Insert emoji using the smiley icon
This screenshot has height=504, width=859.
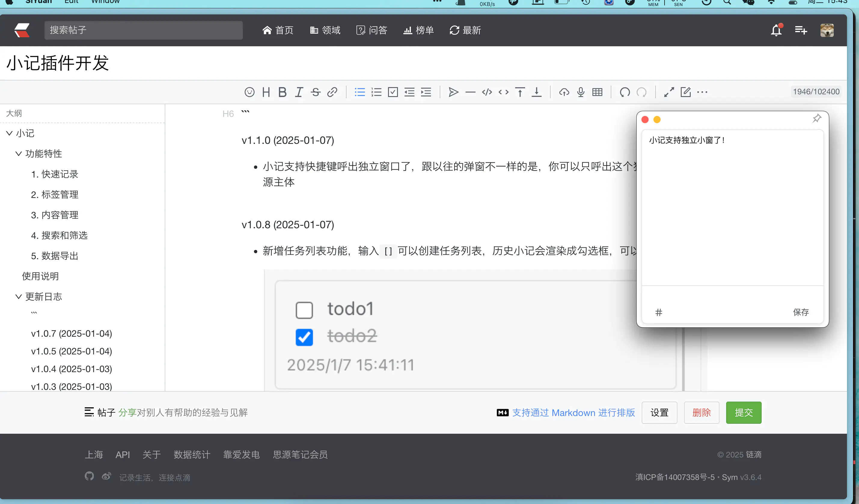[x=249, y=92]
